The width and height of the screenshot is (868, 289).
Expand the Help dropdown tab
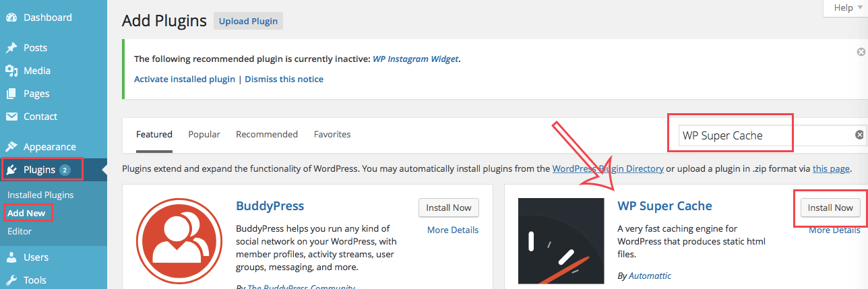coord(848,8)
